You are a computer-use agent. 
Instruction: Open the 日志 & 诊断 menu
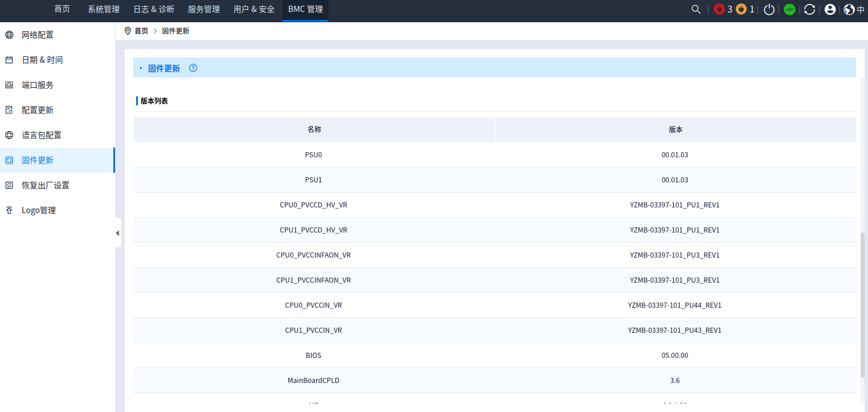154,9
